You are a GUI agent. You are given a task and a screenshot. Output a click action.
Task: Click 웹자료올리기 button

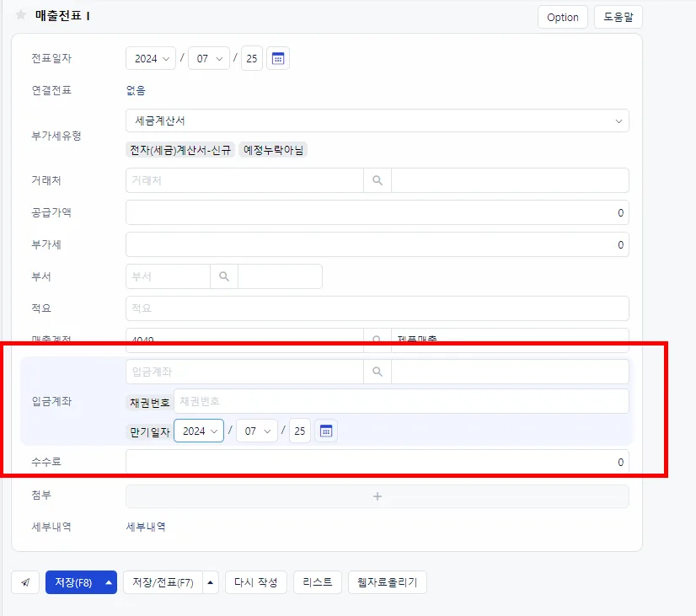pos(388,582)
